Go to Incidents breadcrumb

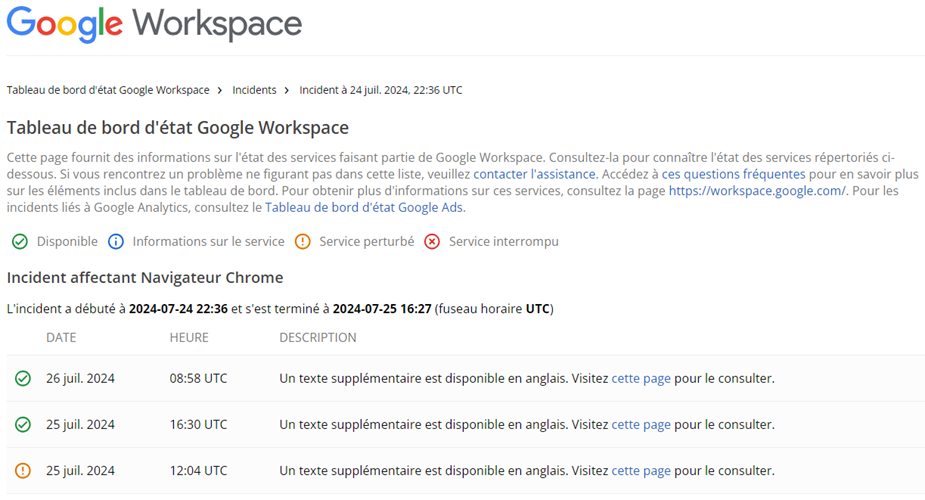[254, 90]
